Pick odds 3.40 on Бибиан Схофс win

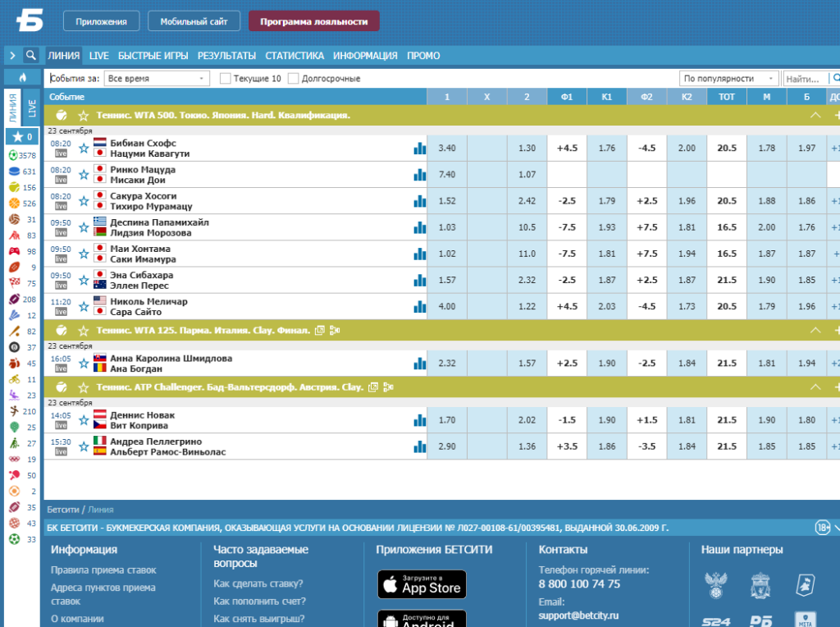[447, 149]
